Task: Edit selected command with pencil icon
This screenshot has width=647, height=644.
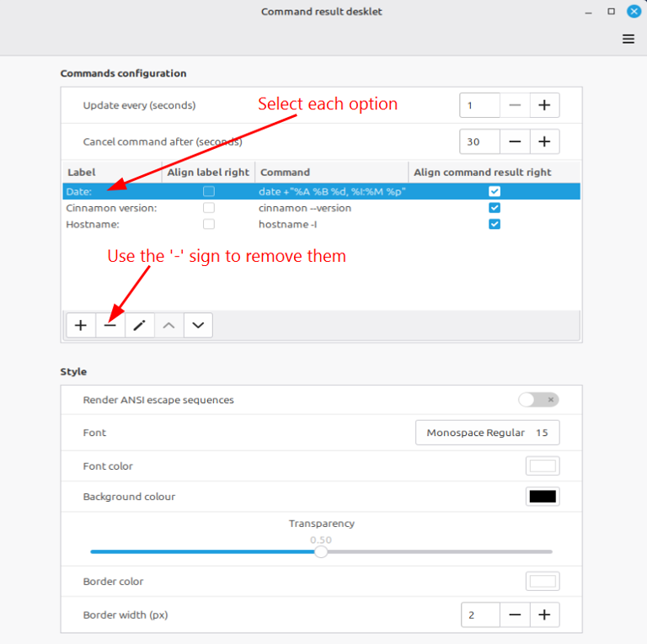Action: coord(140,325)
